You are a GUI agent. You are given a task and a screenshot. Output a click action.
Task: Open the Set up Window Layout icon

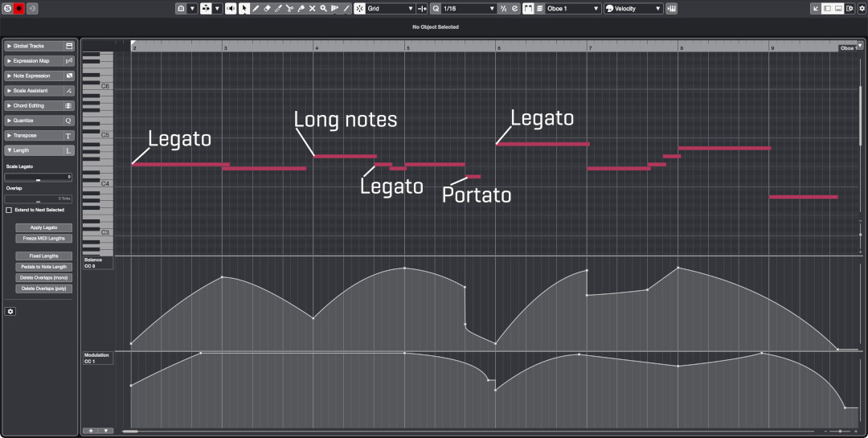850,9
